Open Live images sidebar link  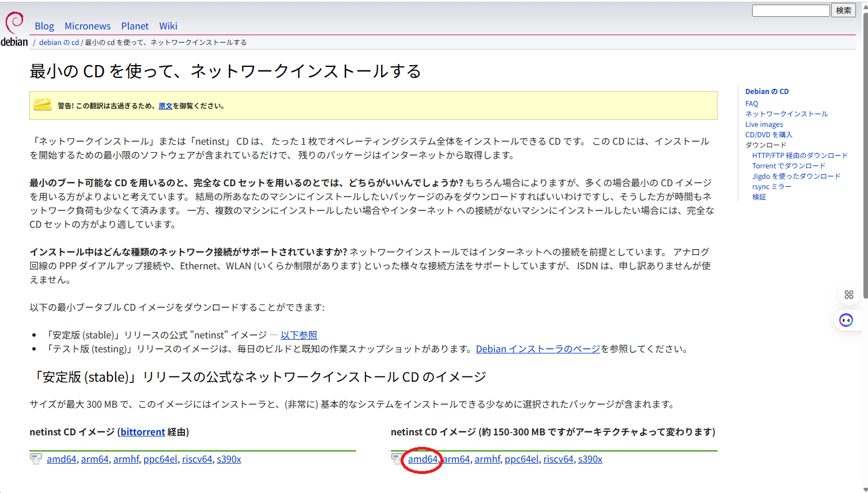[764, 125]
